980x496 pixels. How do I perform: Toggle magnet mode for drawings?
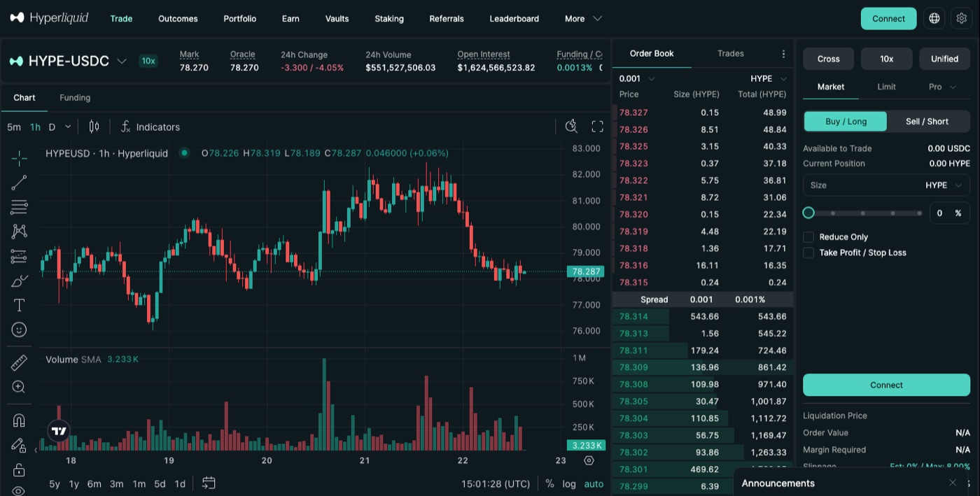point(19,420)
